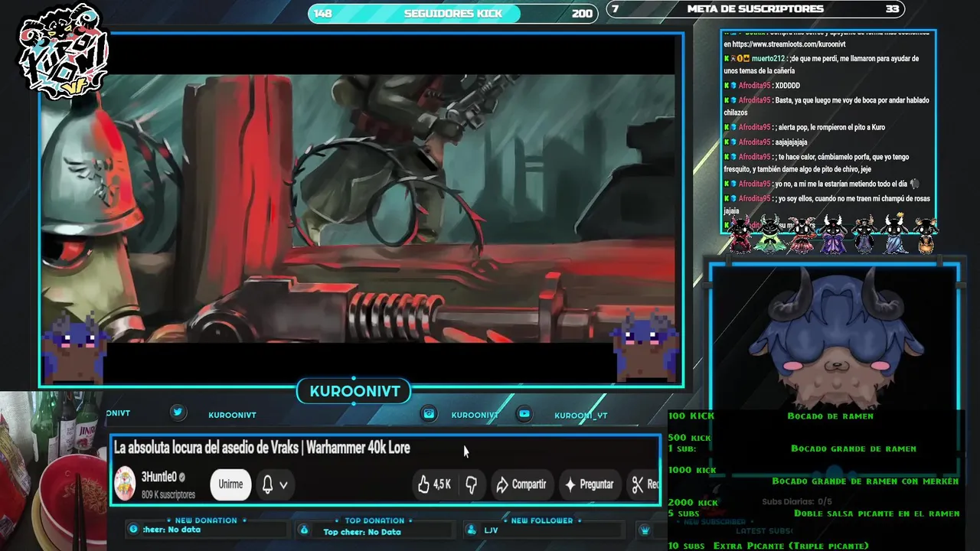
Task: Click the KUROONIVT label next to Instagram icon
Action: (475, 415)
